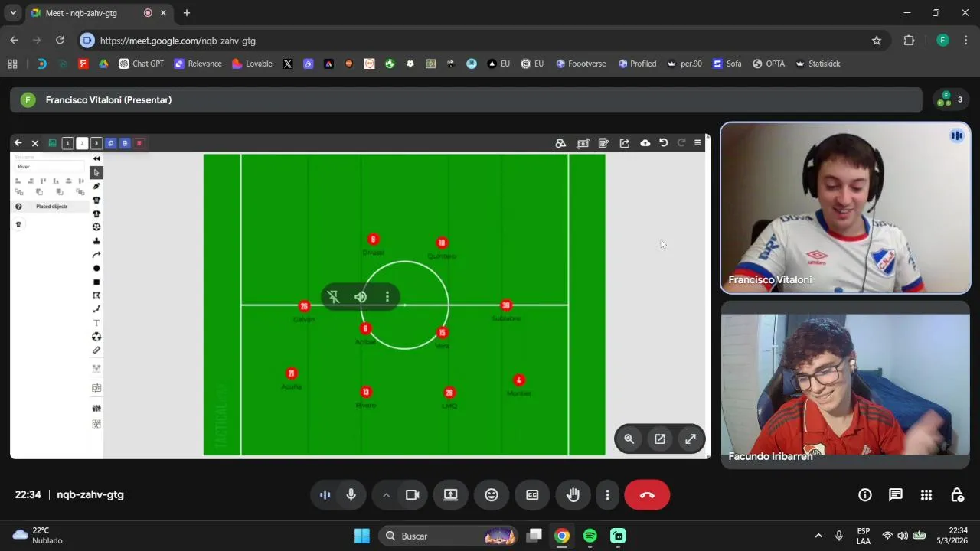Select the soccer ball tool in the board toolbar
The image size is (980, 551).
(96, 227)
